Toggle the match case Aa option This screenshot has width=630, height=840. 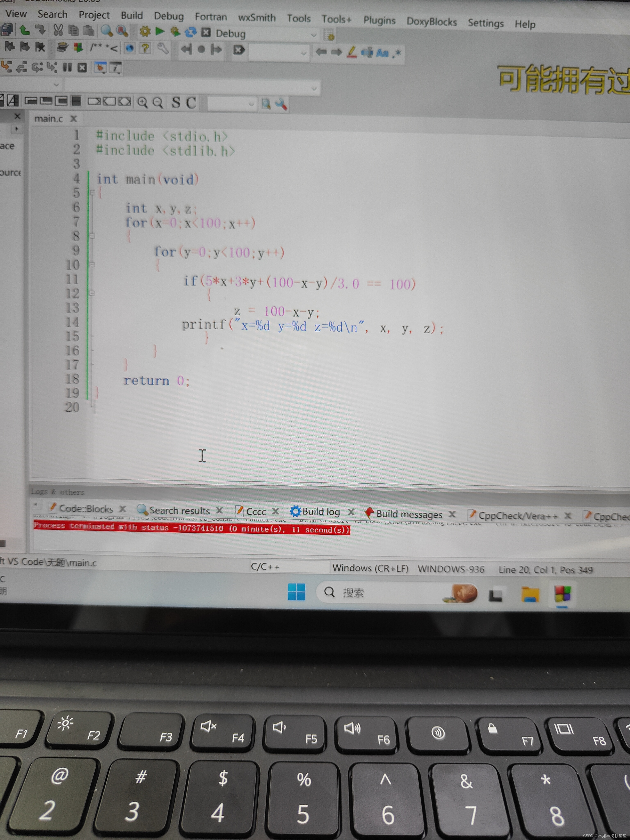tap(382, 53)
